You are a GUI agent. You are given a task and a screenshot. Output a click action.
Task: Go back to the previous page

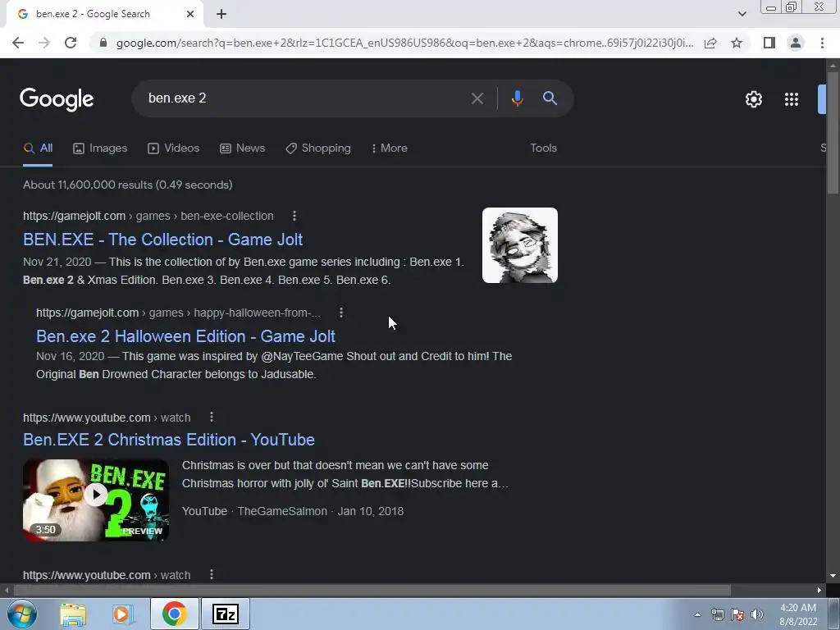click(x=18, y=43)
